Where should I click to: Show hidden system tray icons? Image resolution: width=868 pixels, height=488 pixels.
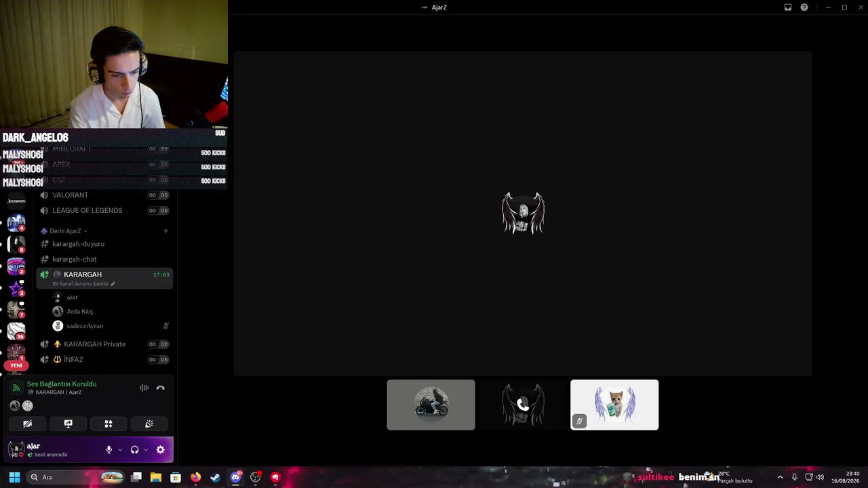point(780,477)
